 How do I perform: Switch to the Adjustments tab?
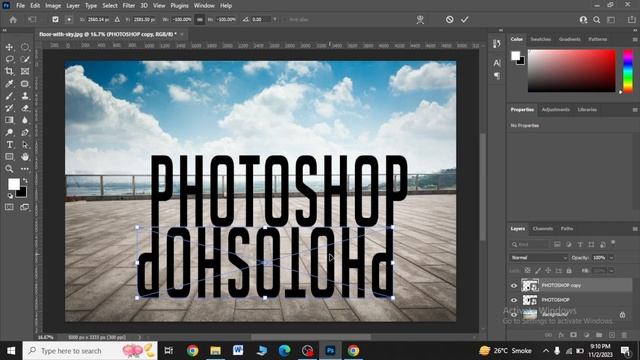tap(556, 109)
